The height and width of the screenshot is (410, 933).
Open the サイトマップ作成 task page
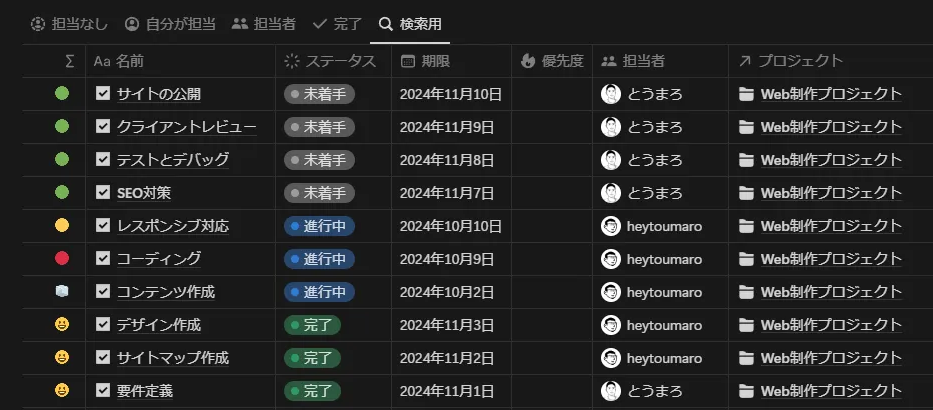pos(173,358)
